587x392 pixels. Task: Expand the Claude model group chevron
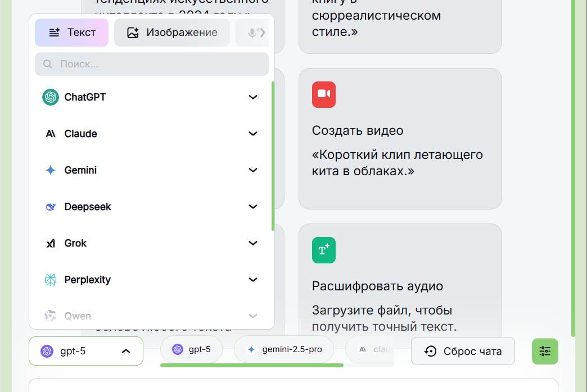[253, 134]
